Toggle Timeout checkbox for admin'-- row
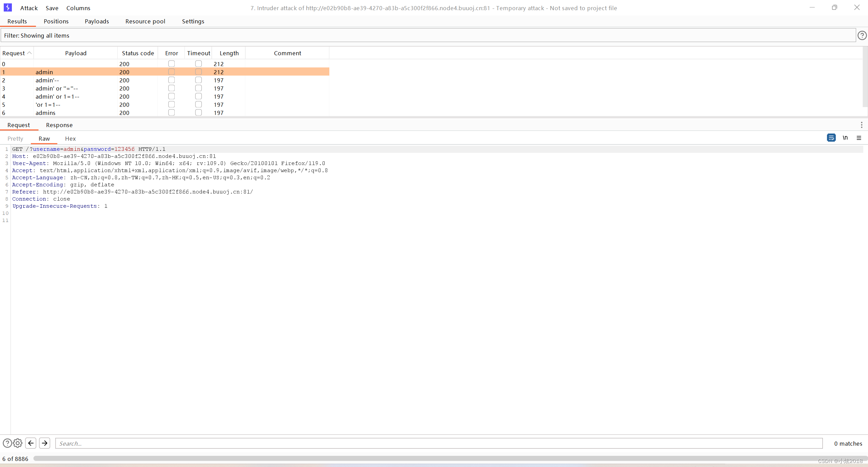Image resolution: width=868 pixels, height=467 pixels. pos(198,80)
